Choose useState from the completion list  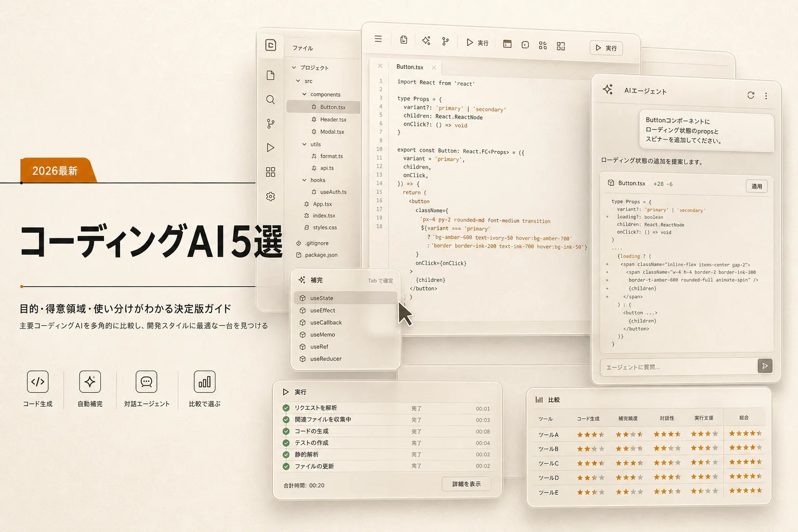345,298
